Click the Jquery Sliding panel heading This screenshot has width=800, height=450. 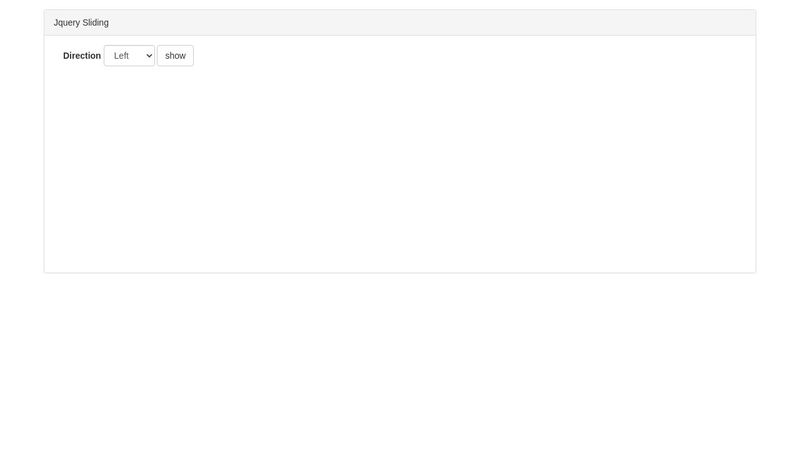point(400,23)
